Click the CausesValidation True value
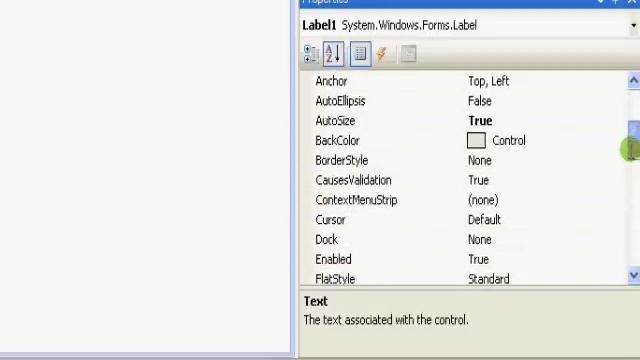Image resolution: width=640 pixels, height=360 pixels. click(478, 180)
